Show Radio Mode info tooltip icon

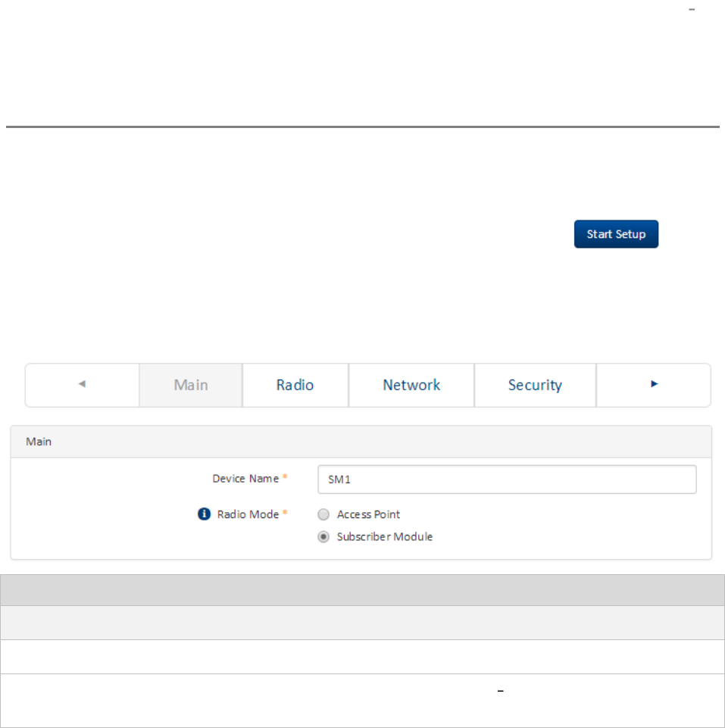[204, 514]
